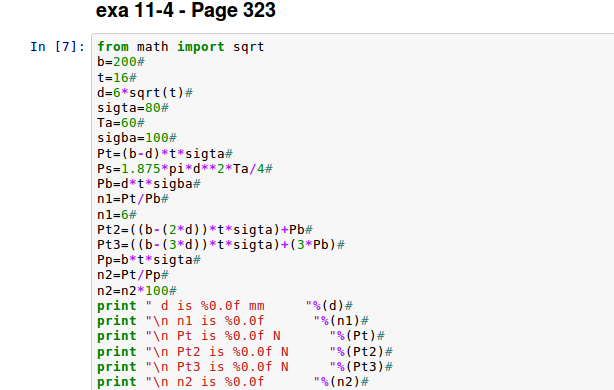Click the In [7]: cell prompt
This screenshot has height=390, width=614.
[58, 47]
